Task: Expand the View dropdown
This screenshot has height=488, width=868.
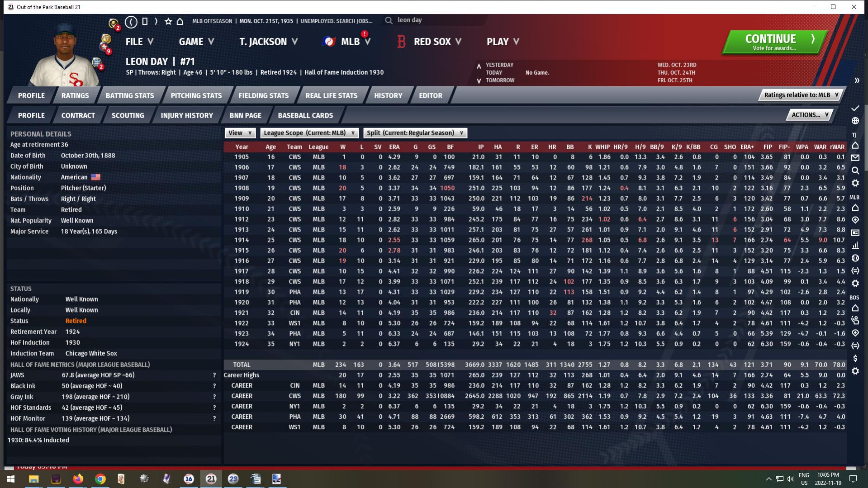Action: click(240, 133)
